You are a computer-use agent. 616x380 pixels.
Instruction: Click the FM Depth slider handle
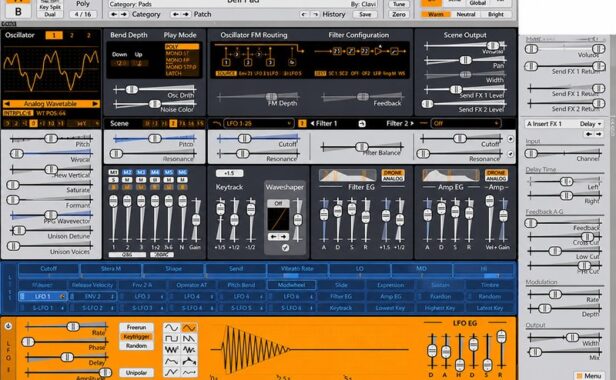coord(271,97)
